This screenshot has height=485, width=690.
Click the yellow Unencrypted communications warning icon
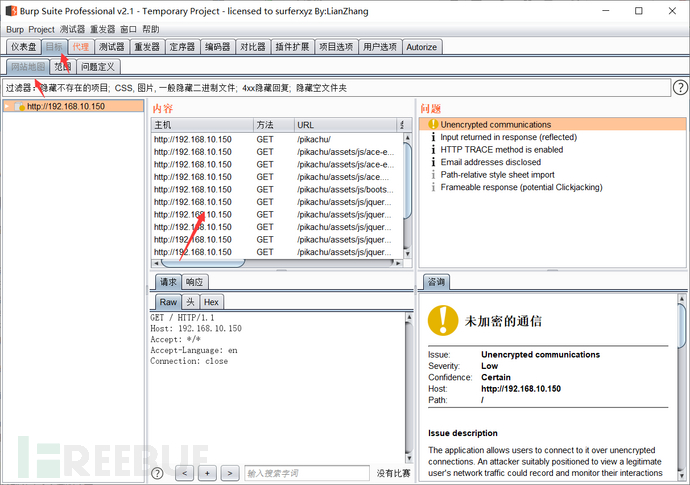tap(433, 125)
